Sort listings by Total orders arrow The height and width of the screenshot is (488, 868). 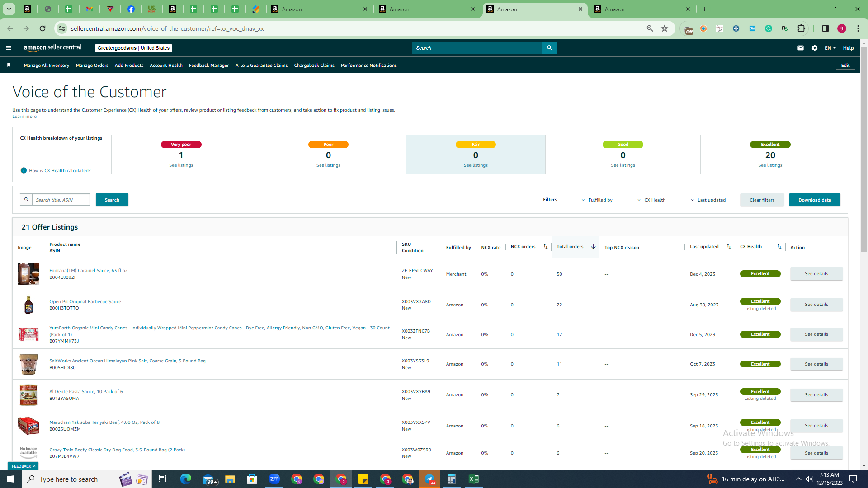(593, 247)
